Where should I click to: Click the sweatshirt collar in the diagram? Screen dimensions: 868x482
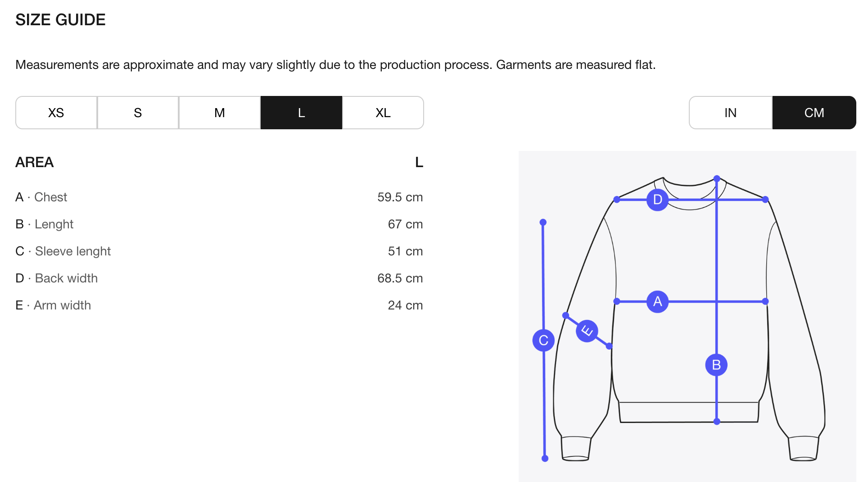(689, 184)
